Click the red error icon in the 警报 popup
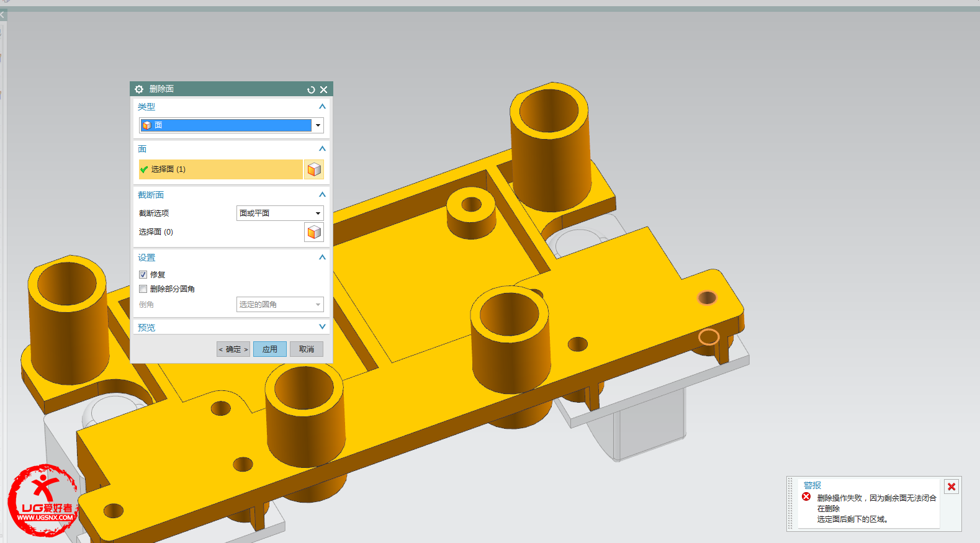 point(806,496)
